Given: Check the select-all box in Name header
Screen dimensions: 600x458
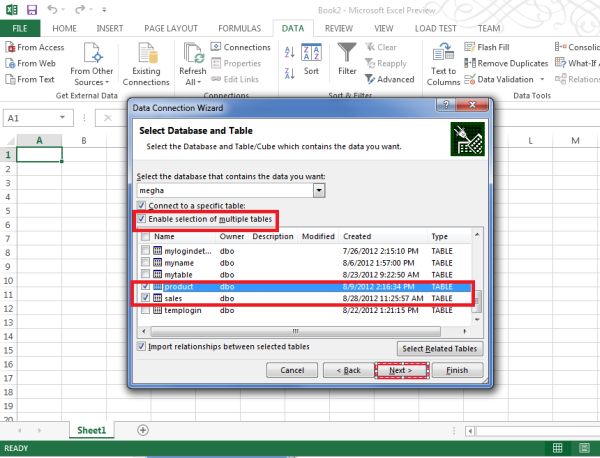Looking at the screenshot, I should 145,236.
